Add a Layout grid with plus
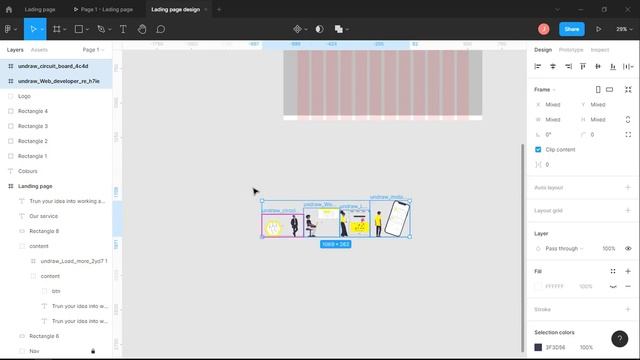The width and height of the screenshot is (640, 360). coord(628,210)
